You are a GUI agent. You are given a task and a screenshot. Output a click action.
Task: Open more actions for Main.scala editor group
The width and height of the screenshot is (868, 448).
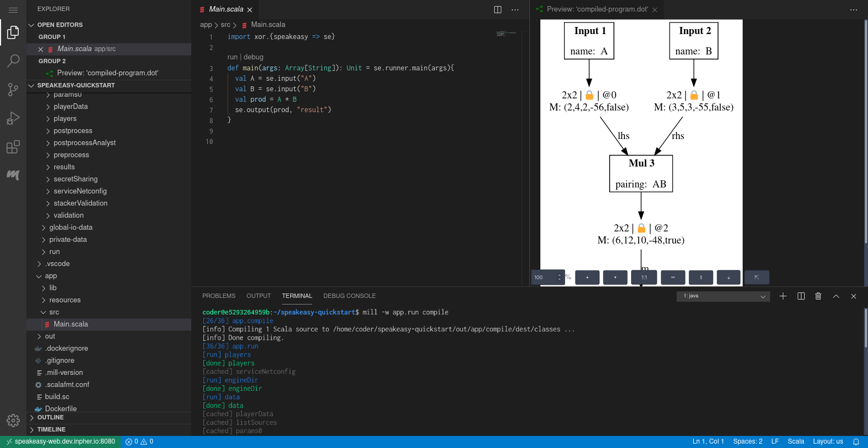point(515,9)
